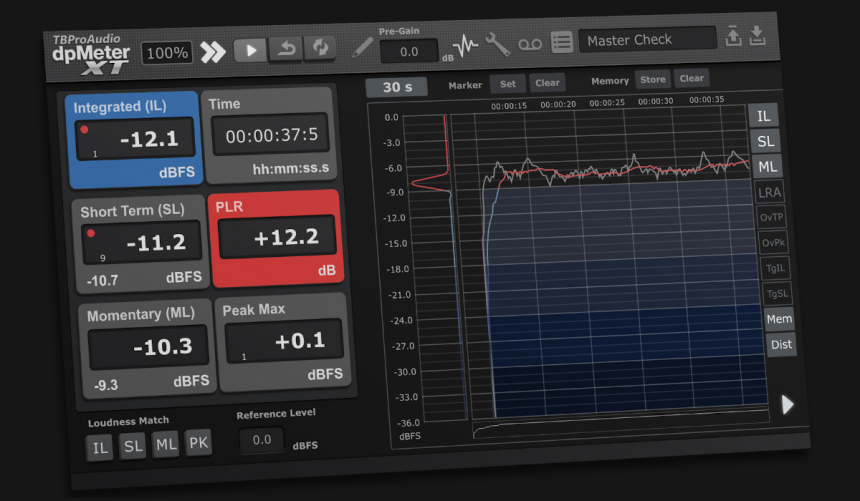Click the 00:00:15 timeline label
Image resolution: width=860 pixels, height=501 pixels.
pos(509,106)
